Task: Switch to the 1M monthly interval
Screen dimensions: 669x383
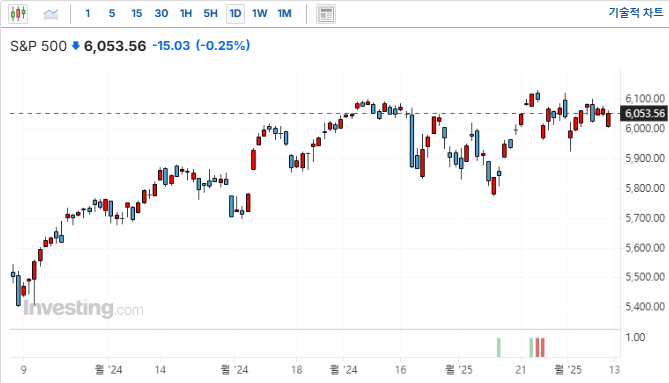Action: tap(285, 14)
